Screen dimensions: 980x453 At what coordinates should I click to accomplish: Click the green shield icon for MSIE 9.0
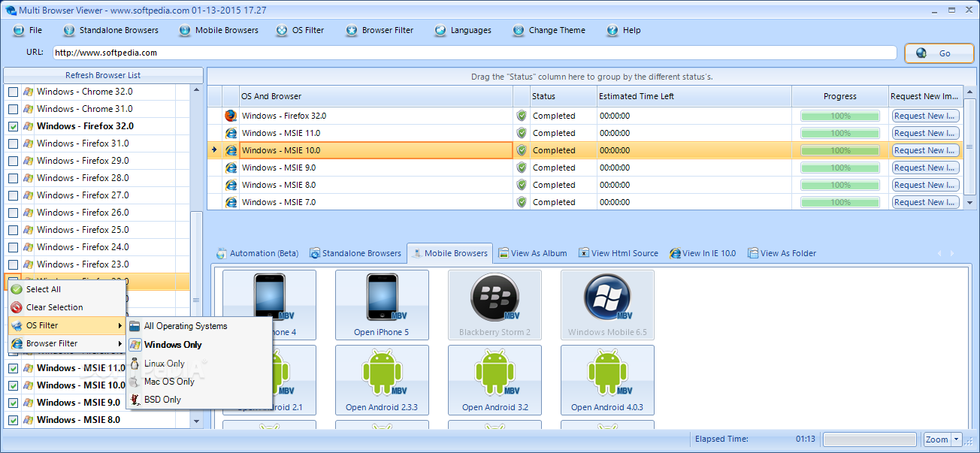tap(522, 168)
